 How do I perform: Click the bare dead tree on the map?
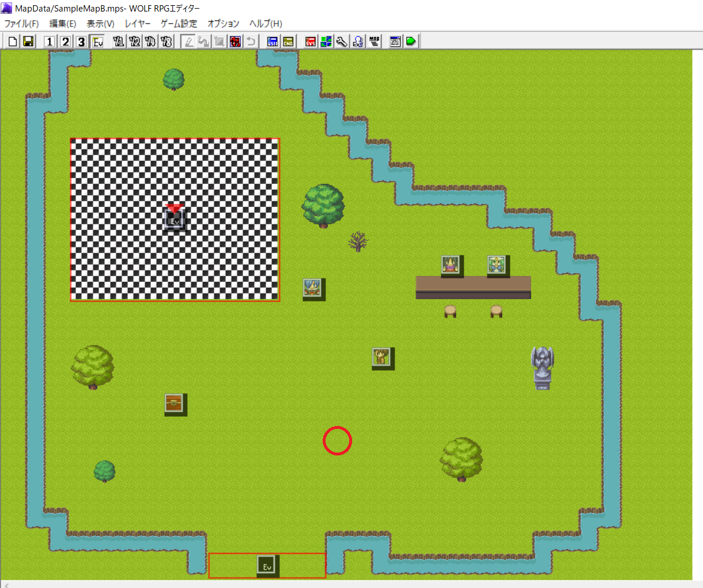[358, 242]
